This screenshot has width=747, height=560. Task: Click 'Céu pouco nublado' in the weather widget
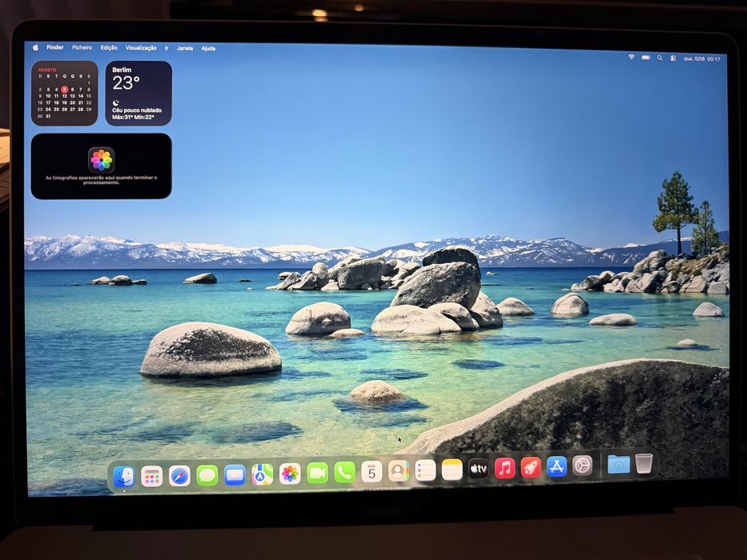pyautogui.click(x=137, y=110)
